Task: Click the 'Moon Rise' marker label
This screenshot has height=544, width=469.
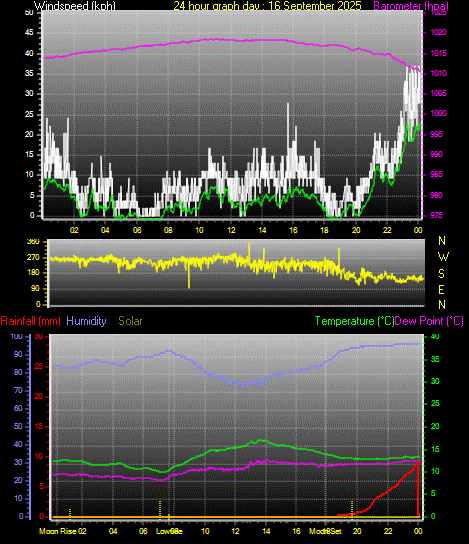Action: (58, 531)
